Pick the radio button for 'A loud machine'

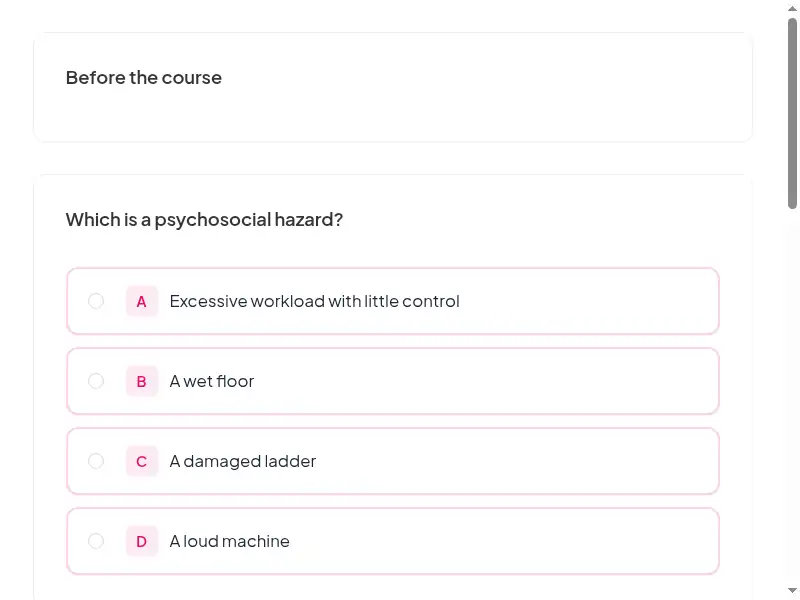pos(96,541)
